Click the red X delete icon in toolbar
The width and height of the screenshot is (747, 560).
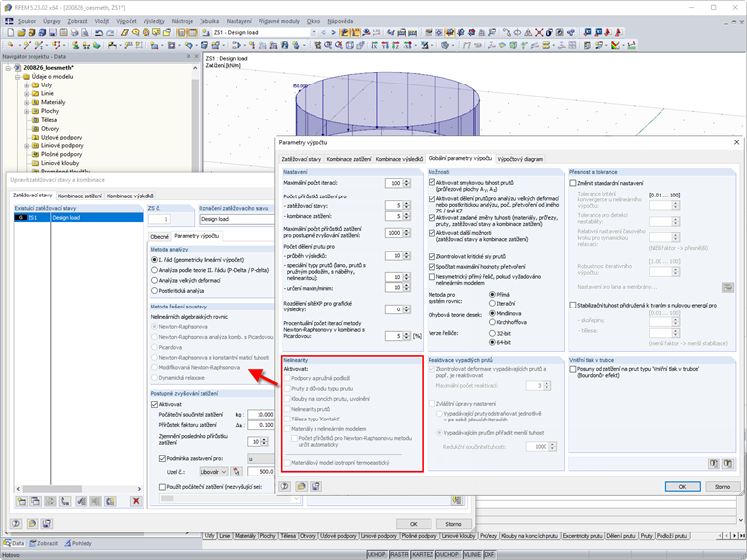(x=539, y=32)
